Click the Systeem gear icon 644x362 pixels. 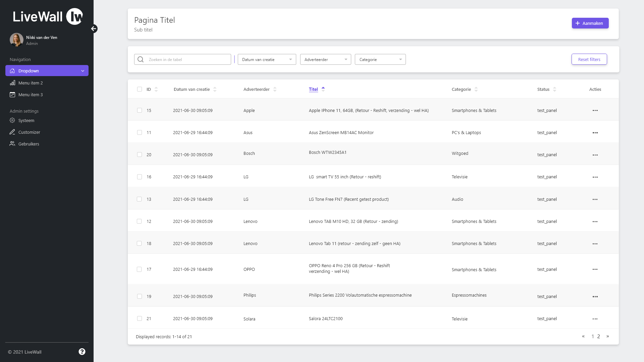[12, 120]
